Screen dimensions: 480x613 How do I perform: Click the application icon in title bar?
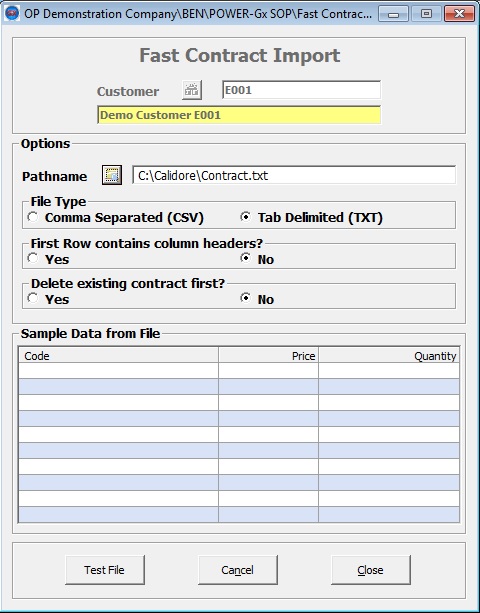(12, 13)
